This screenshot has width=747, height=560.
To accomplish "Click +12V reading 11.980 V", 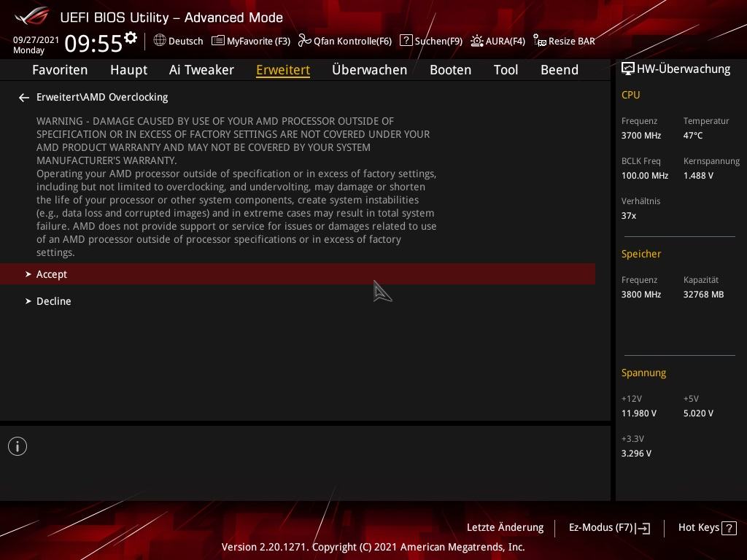I will tap(638, 413).
